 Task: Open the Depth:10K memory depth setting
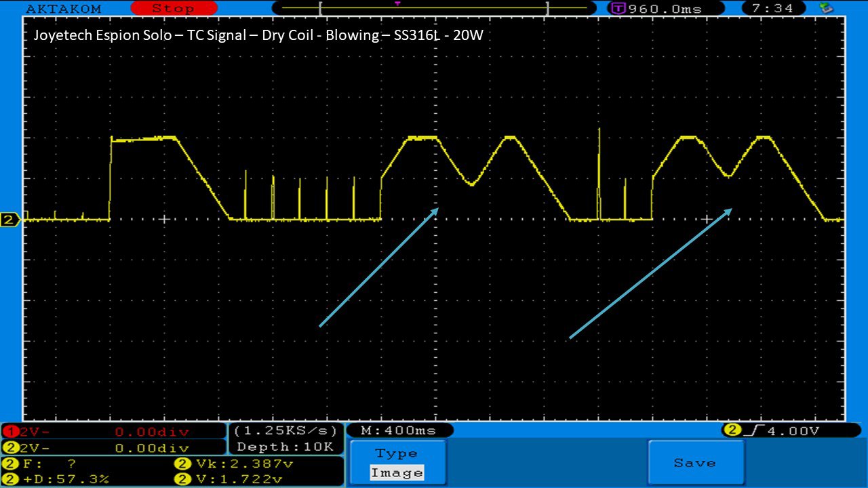tap(285, 447)
